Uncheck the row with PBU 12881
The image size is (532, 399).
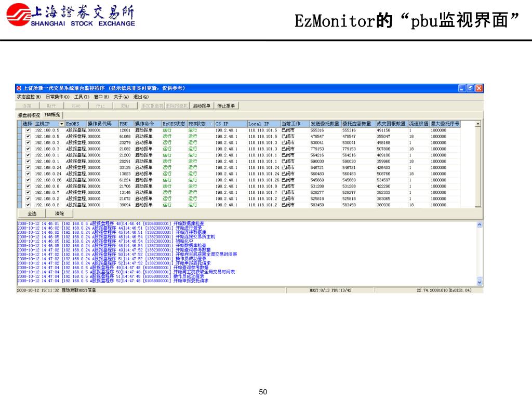[x=28, y=130]
